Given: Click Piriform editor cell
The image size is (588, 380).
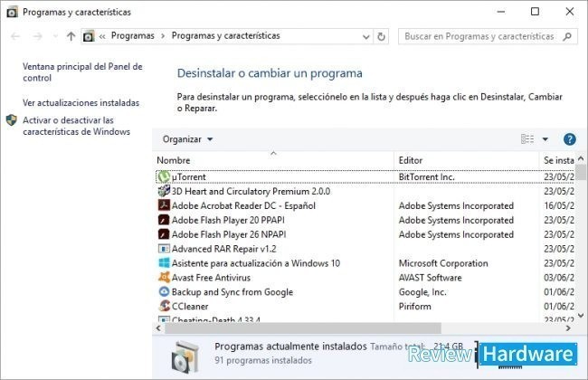Looking at the screenshot, I should pos(414,306).
